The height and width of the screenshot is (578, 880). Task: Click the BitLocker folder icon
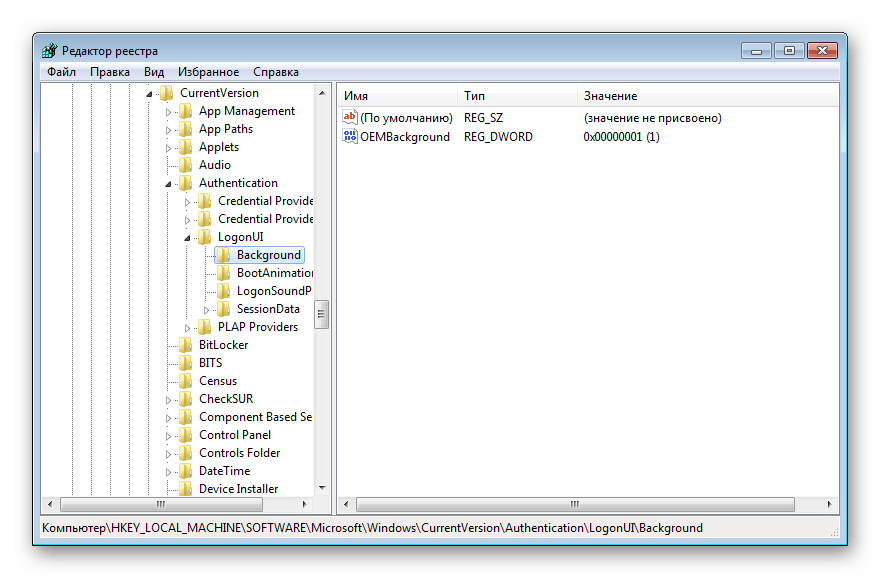point(186,345)
